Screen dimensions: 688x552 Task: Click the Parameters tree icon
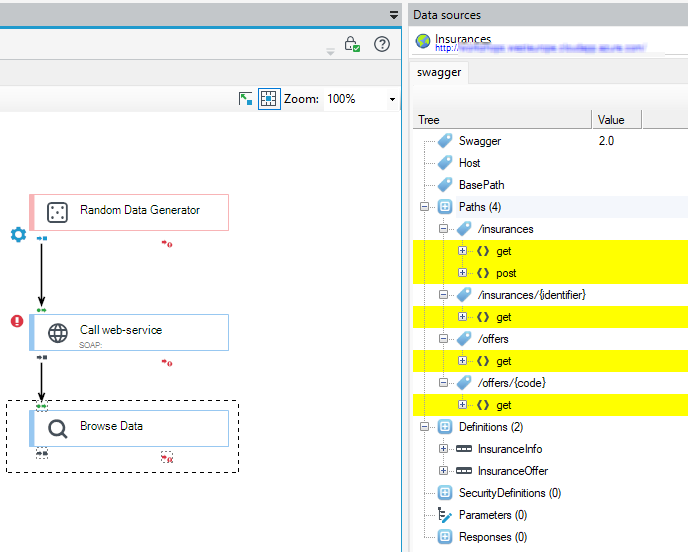click(x=444, y=515)
